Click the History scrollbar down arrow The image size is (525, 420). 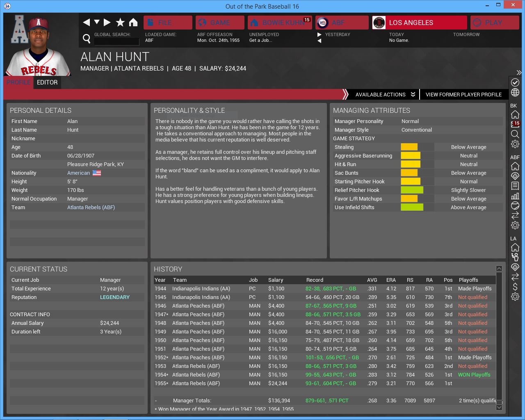(499, 407)
